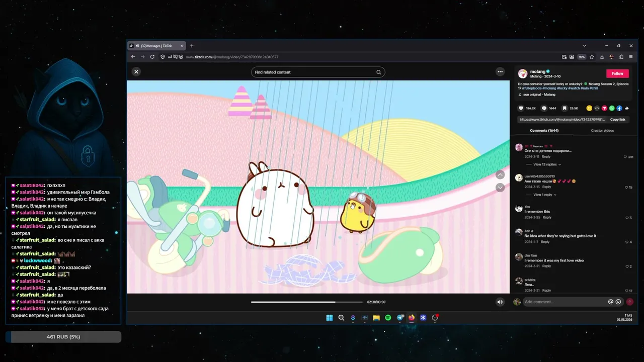Open a new browser tab
The height and width of the screenshot is (362, 644).
pyautogui.click(x=192, y=46)
